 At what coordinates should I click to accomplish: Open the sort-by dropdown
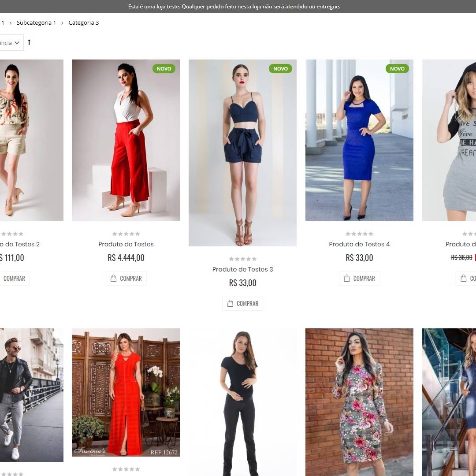coord(11,42)
